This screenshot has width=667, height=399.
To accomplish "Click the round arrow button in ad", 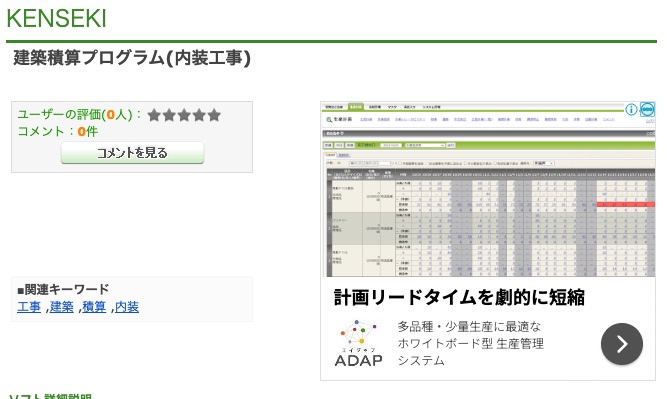I will click(621, 344).
